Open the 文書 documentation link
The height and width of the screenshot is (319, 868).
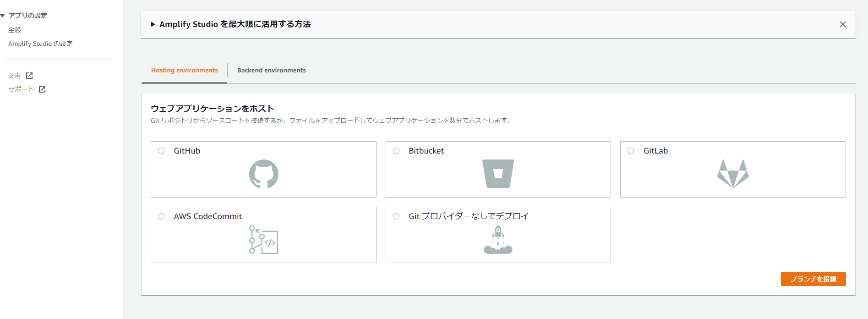pyautogui.click(x=15, y=76)
